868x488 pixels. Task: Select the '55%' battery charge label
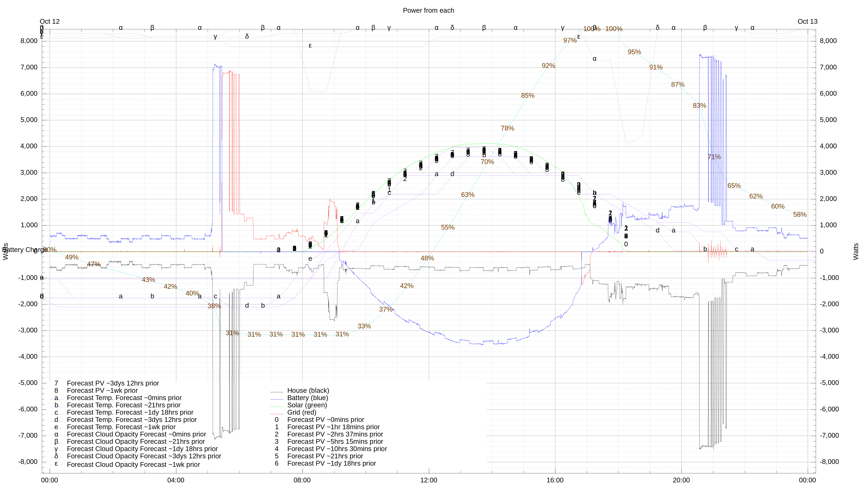point(448,228)
